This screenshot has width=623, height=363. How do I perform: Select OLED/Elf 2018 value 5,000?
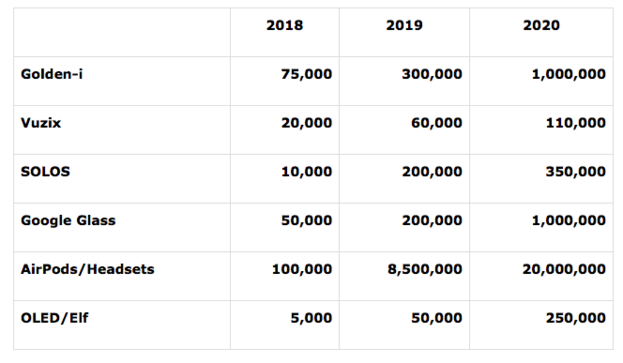click(x=311, y=319)
